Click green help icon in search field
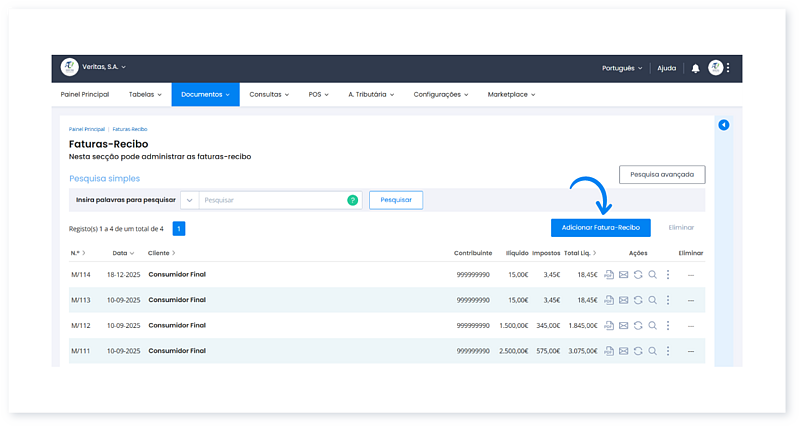800x427 pixels. tap(352, 200)
